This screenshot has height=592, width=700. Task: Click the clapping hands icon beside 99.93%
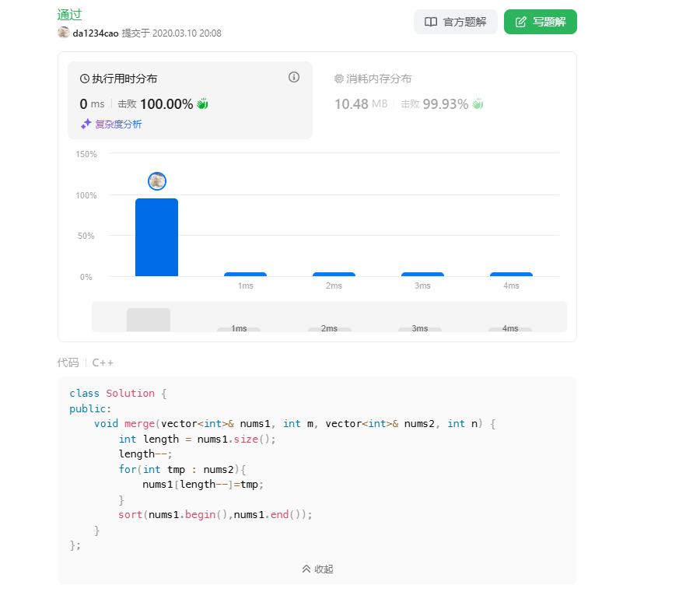pyautogui.click(x=478, y=103)
